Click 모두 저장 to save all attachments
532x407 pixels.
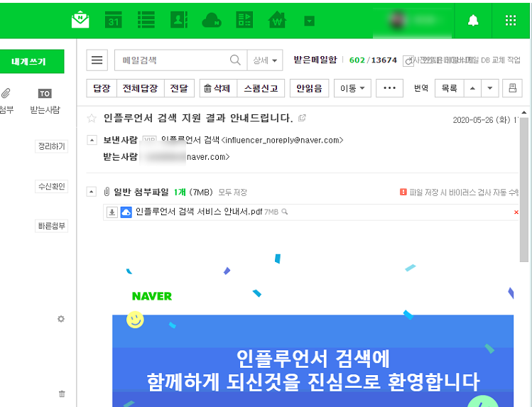tap(232, 192)
